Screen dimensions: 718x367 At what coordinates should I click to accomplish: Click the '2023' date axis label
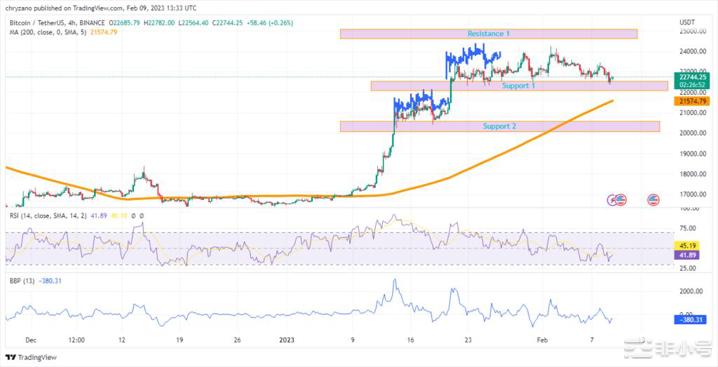coord(286,340)
